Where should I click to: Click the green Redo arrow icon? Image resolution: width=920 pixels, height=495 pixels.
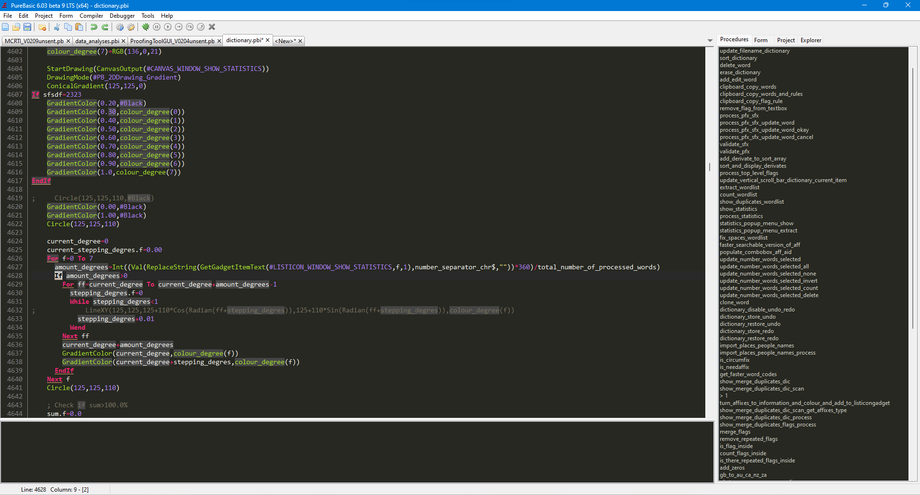[105, 27]
